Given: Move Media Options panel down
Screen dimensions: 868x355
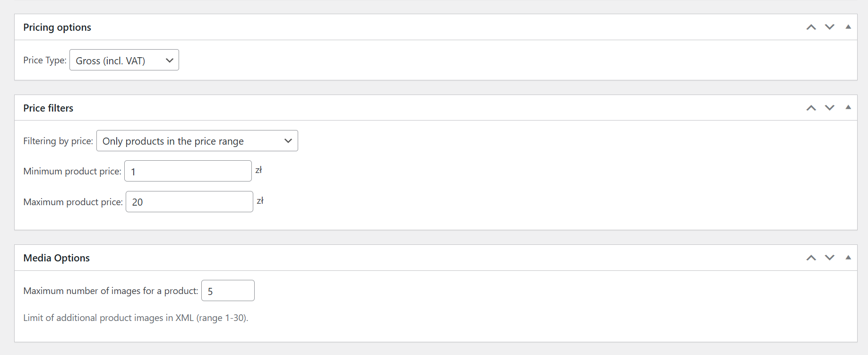Looking at the screenshot, I should click(829, 258).
